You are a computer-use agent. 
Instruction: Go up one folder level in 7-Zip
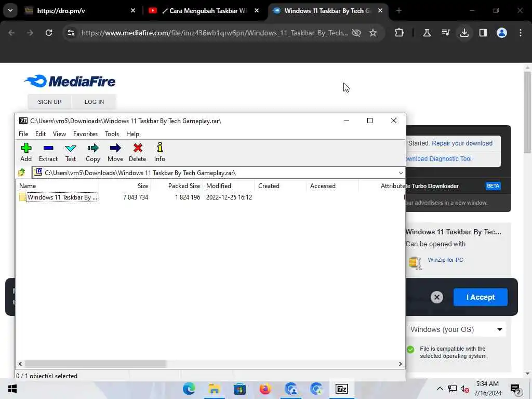22,172
